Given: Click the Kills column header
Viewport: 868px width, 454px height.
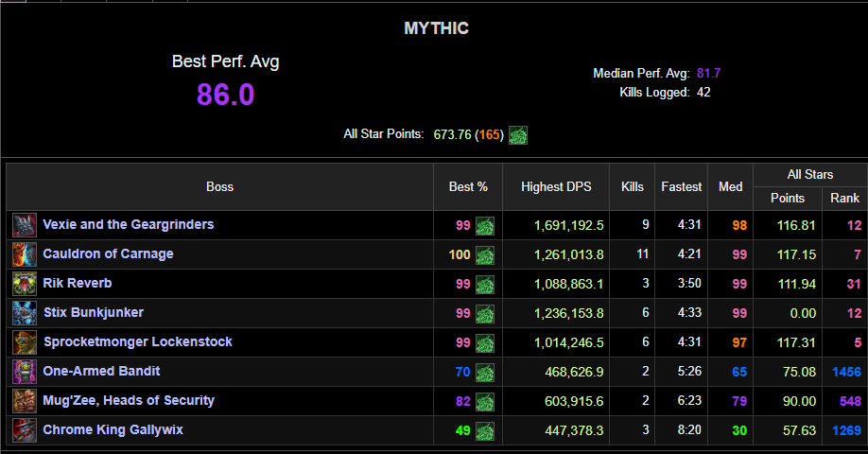Looking at the screenshot, I should [x=633, y=186].
